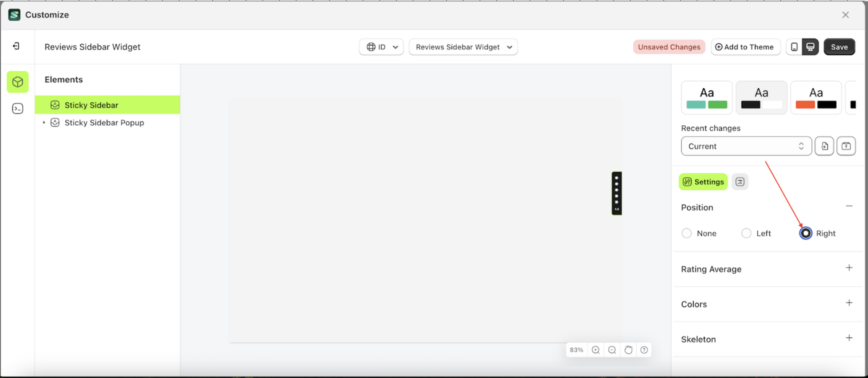Click the export changes icon
The height and width of the screenshot is (378, 868).
847,146
